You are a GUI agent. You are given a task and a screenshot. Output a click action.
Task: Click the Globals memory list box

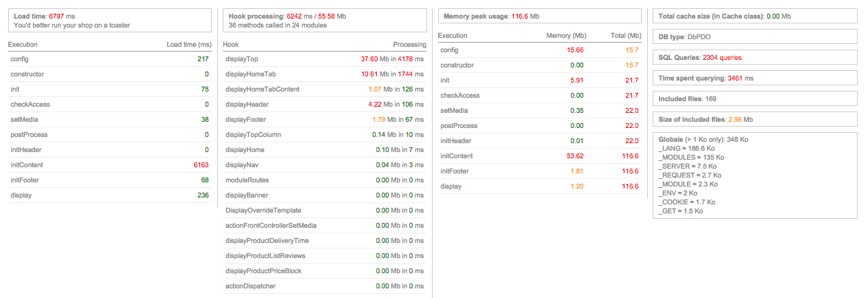pos(755,175)
